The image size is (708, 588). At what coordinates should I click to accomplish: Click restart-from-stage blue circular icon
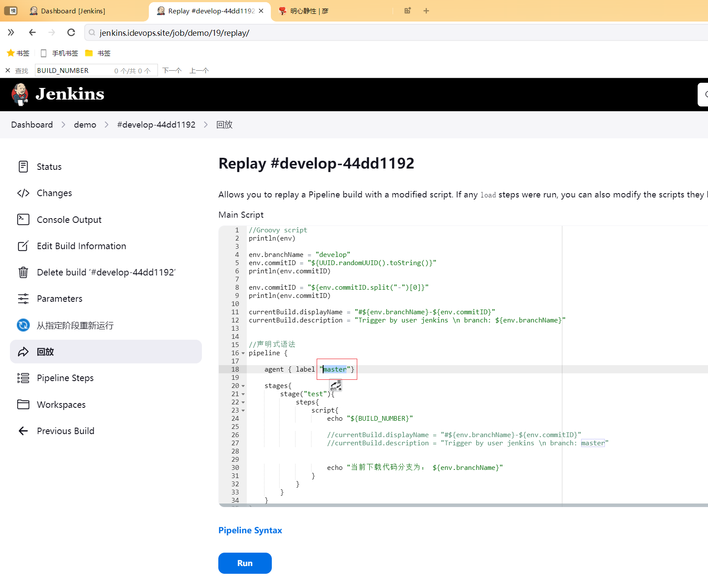point(23,325)
